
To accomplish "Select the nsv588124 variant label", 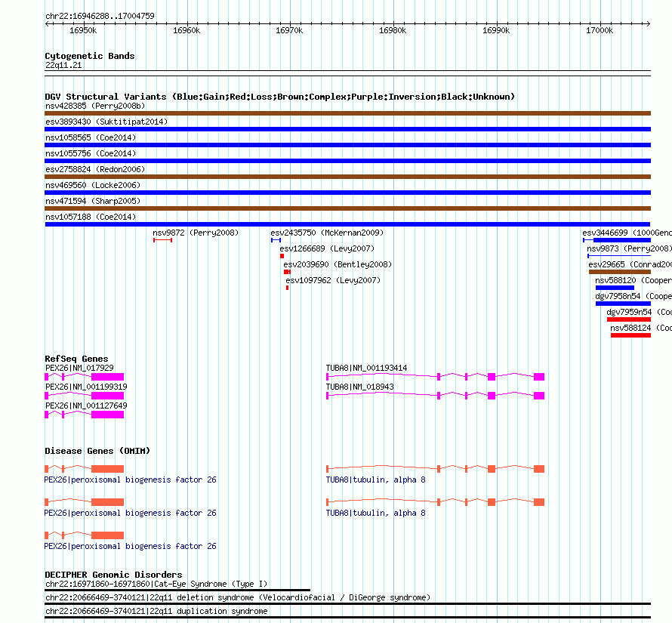I will 641,328.
